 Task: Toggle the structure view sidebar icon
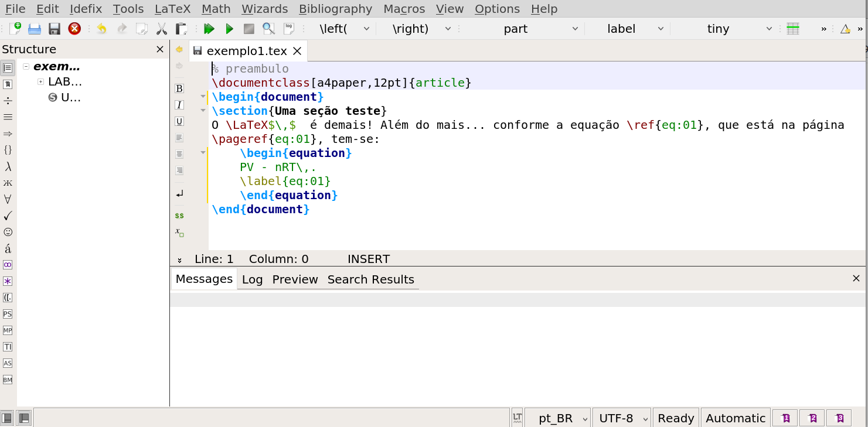tap(8, 68)
